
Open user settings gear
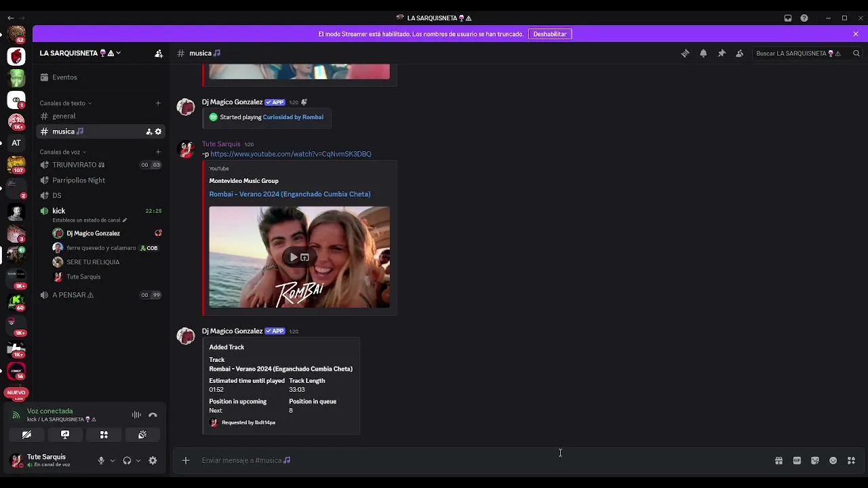tap(153, 461)
